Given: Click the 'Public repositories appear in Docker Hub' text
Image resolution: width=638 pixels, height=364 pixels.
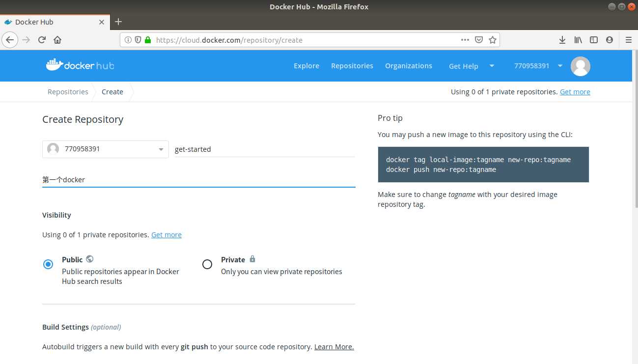Looking at the screenshot, I should pyautogui.click(x=120, y=277).
